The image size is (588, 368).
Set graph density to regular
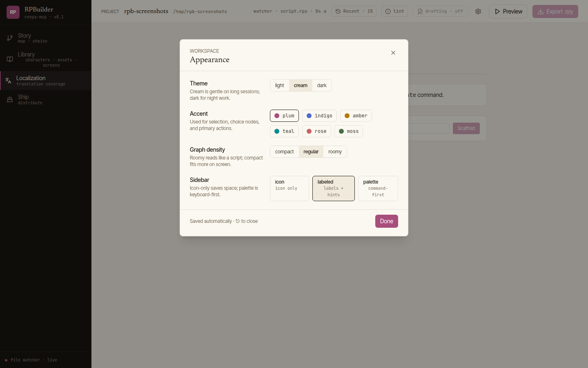coord(311,152)
